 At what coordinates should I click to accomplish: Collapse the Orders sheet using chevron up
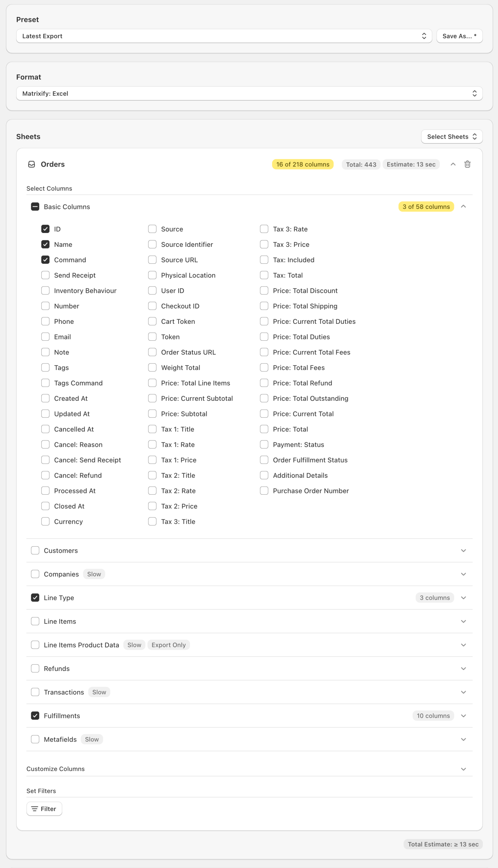pyautogui.click(x=453, y=164)
